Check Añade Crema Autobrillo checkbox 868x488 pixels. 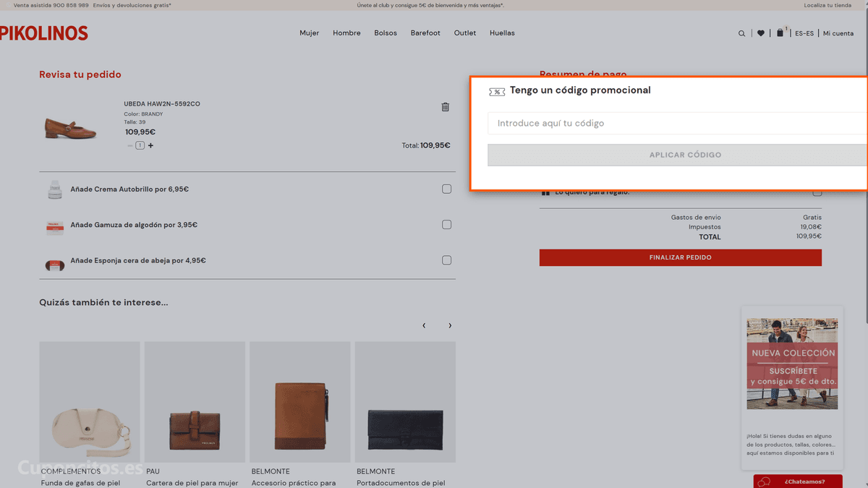tap(446, 189)
